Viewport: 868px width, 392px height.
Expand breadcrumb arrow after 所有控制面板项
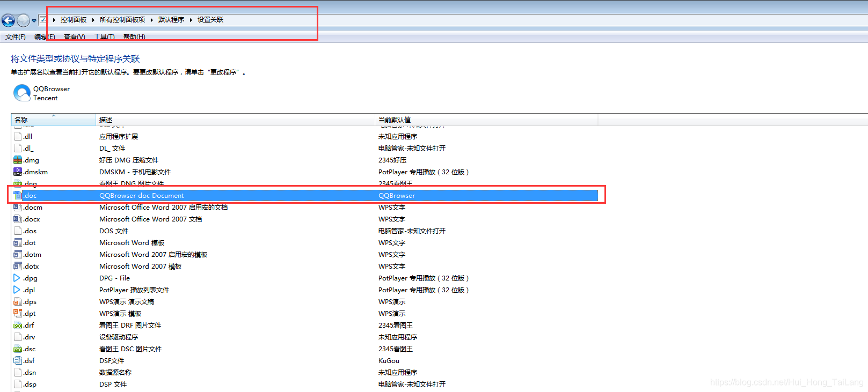[x=152, y=20]
